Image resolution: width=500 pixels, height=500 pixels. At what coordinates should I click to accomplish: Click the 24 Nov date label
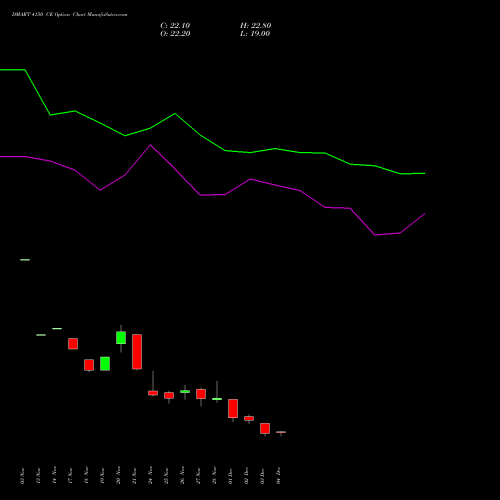(x=150, y=475)
